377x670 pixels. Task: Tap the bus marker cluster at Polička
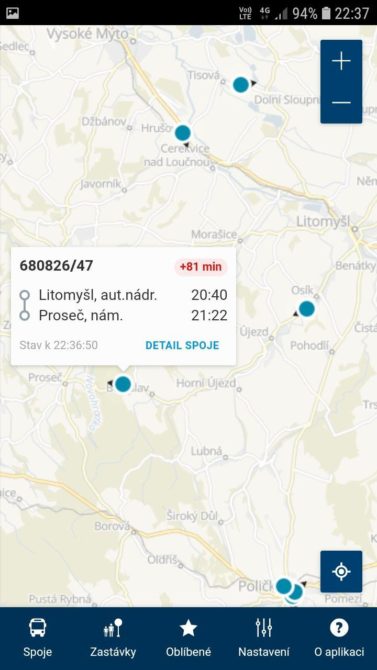click(290, 590)
